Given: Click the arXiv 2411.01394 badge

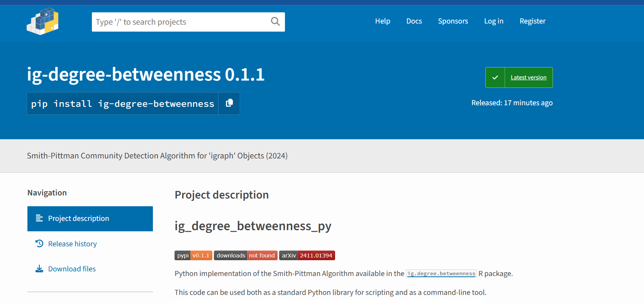Looking at the screenshot, I should pos(307,256).
